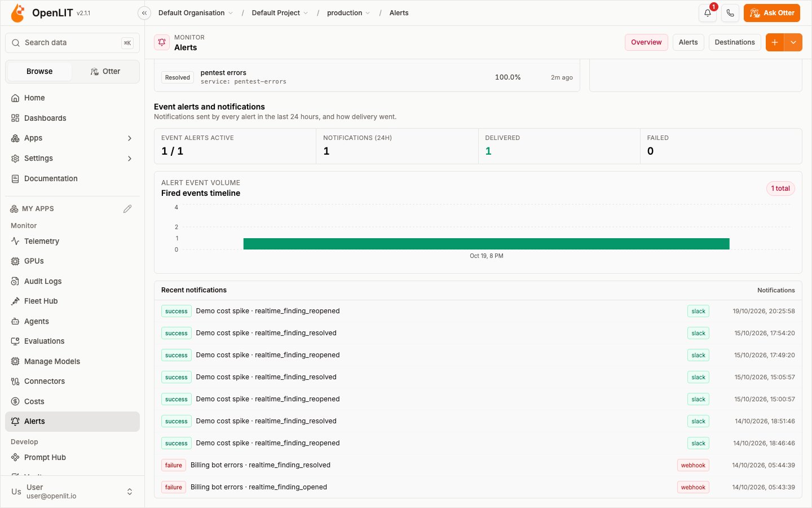Image resolution: width=812 pixels, height=508 pixels.
Task: Open Agents in sidebar
Action: (72, 321)
